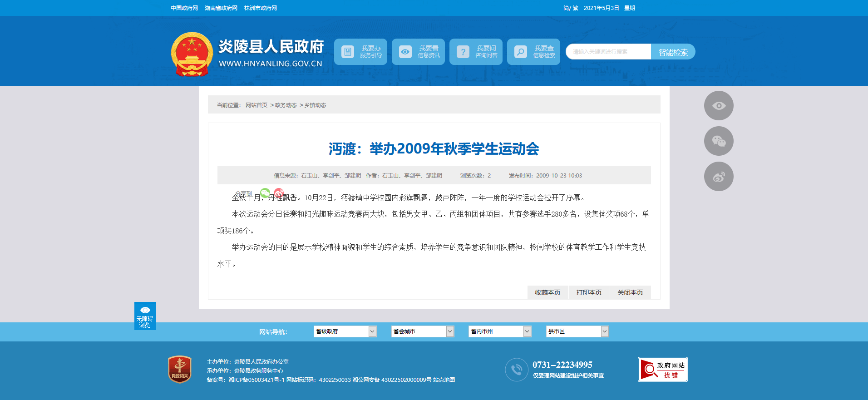
Task: Switch simplified/traditional with 简/繁 toggle
Action: click(570, 8)
